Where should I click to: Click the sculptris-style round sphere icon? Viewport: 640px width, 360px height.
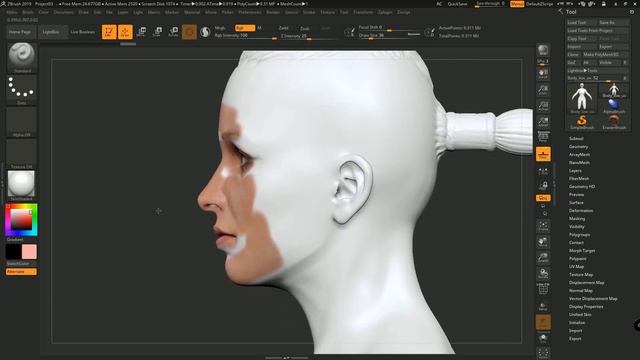click(205, 32)
